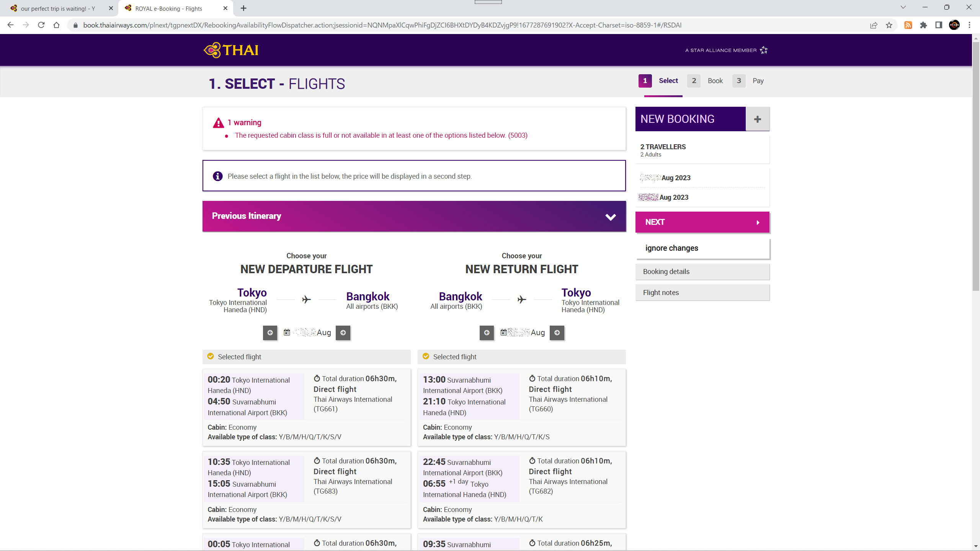The width and height of the screenshot is (980, 551).
Task: Go to previous return date
Action: click(x=487, y=333)
